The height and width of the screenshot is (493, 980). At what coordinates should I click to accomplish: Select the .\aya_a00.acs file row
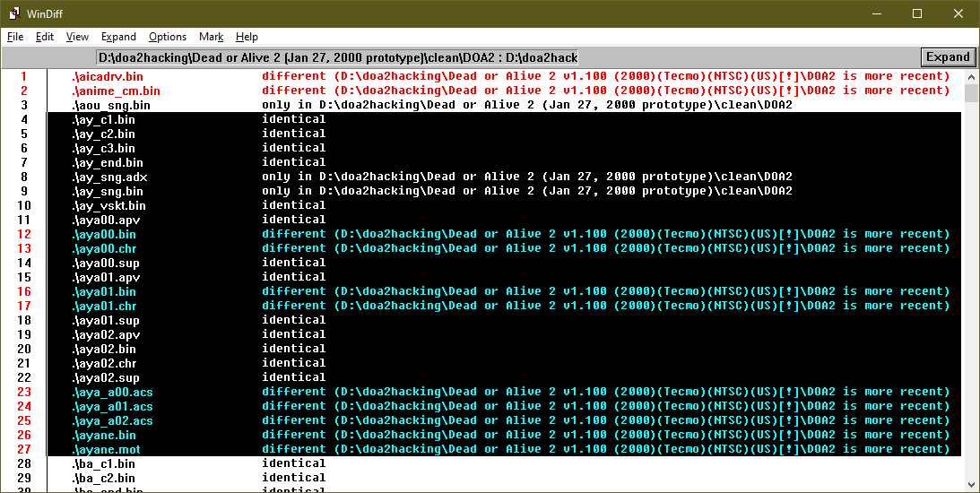coord(112,392)
